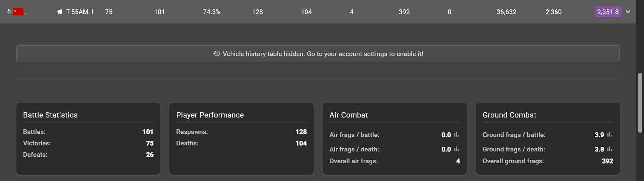Open chart icon for Ground frags / battle
Screen dimensions: 644x181
pos(609,135)
